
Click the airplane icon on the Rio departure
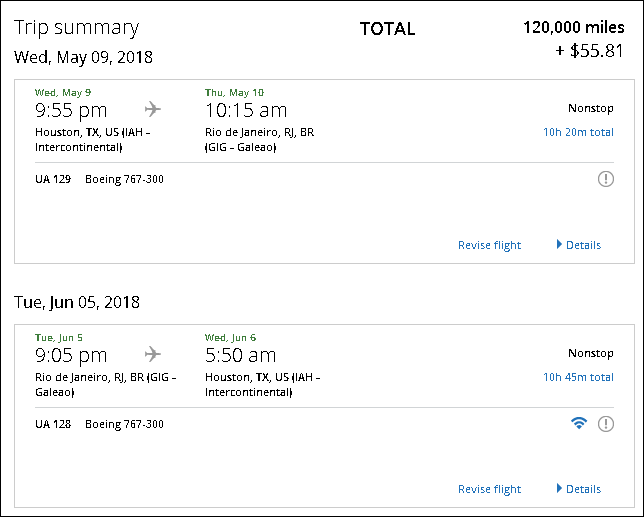pyautogui.click(x=153, y=354)
